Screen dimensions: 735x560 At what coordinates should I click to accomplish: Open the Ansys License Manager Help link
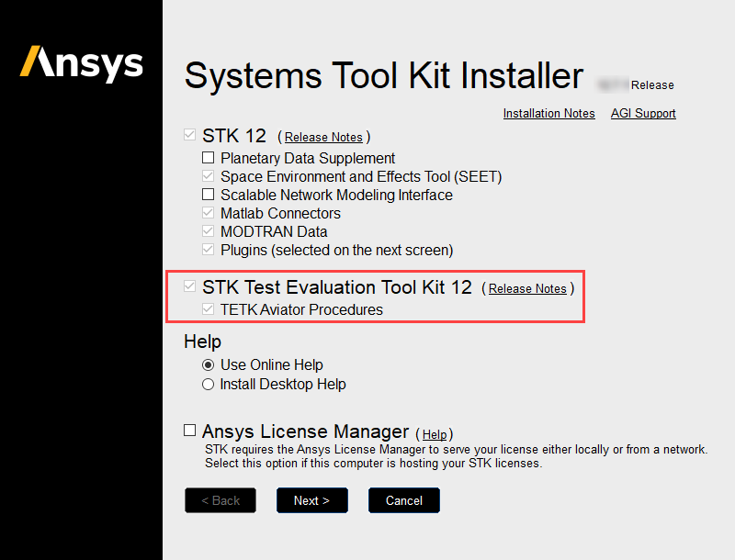click(435, 434)
